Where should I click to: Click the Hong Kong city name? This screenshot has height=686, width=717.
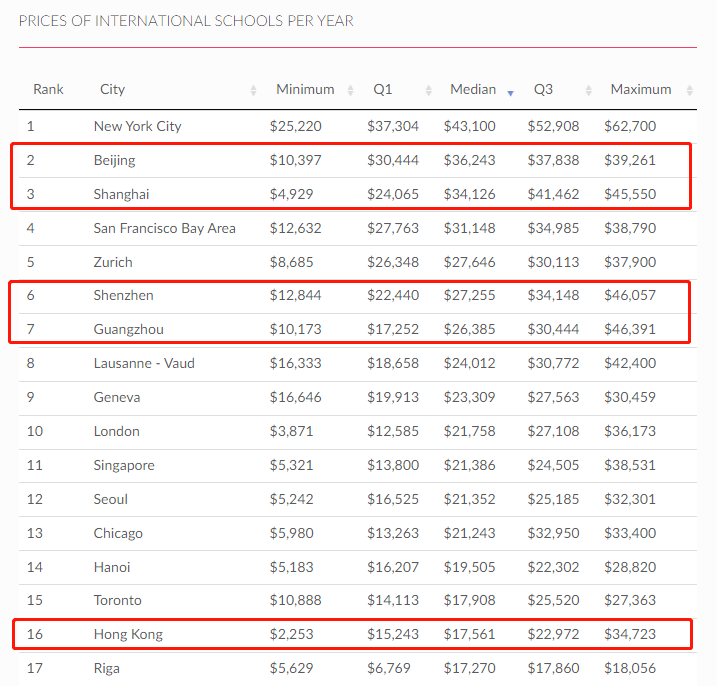[127, 634]
